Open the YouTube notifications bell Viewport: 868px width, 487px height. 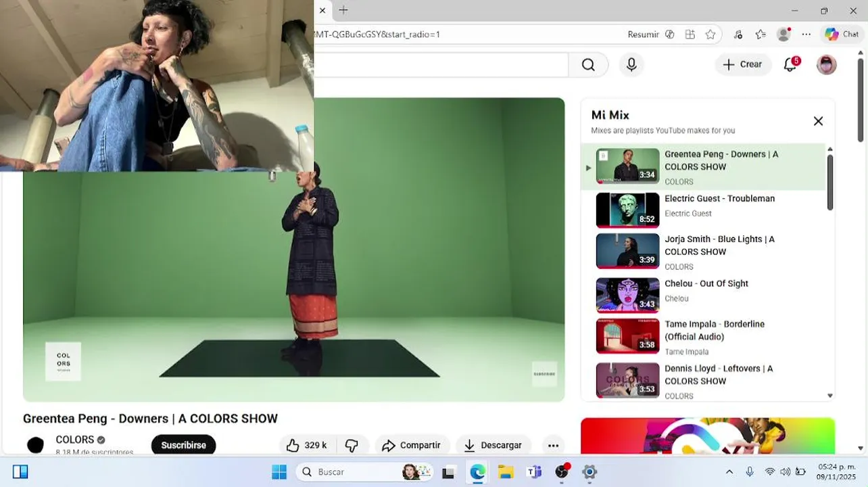[x=790, y=65]
